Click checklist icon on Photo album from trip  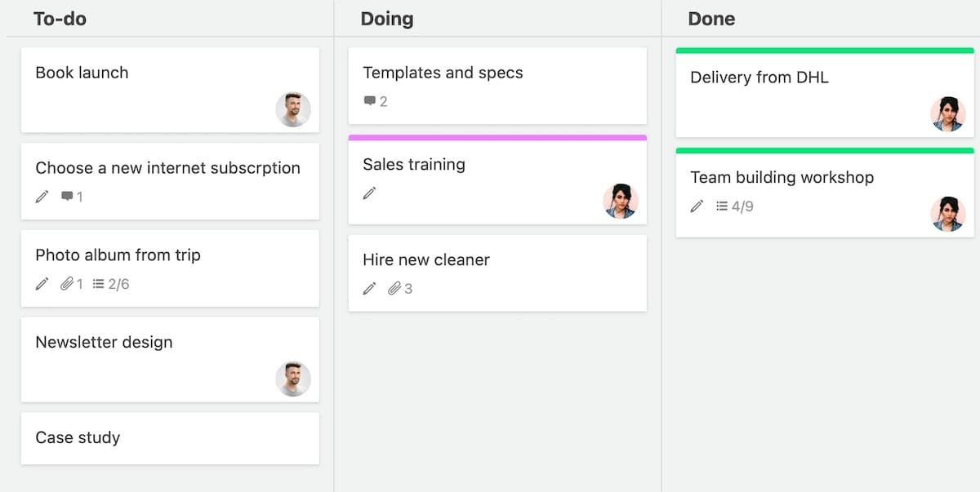tap(99, 284)
